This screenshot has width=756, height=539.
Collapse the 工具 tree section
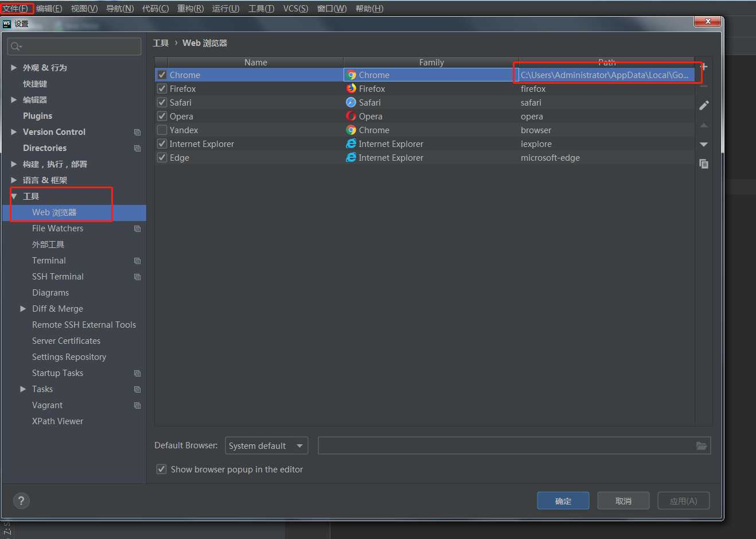click(x=14, y=196)
